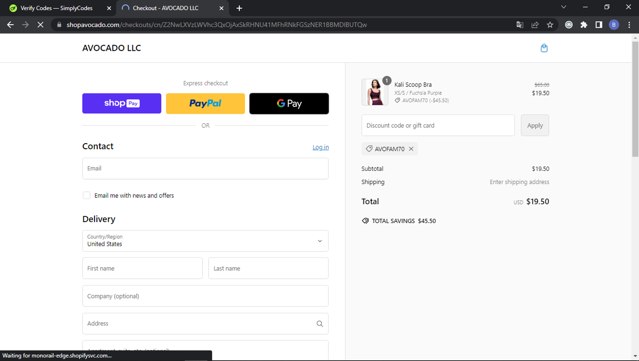The width and height of the screenshot is (639, 361).
Task: Click the browser forward arrow
Action: pos(25,25)
